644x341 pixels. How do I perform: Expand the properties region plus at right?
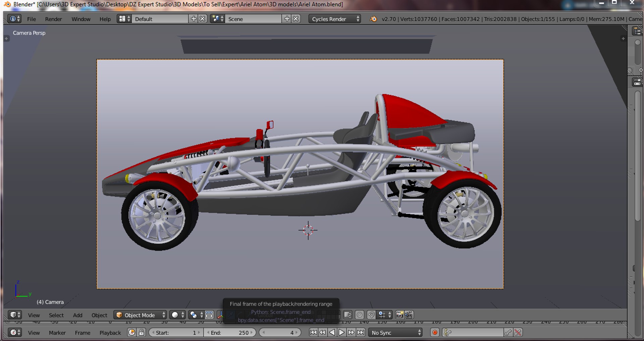pyautogui.click(x=623, y=39)
